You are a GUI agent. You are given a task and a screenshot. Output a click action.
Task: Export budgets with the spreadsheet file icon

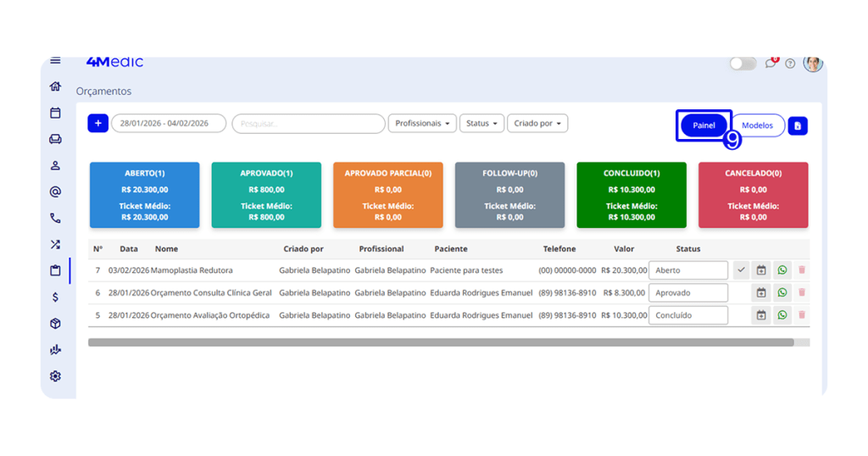[797, 125]
